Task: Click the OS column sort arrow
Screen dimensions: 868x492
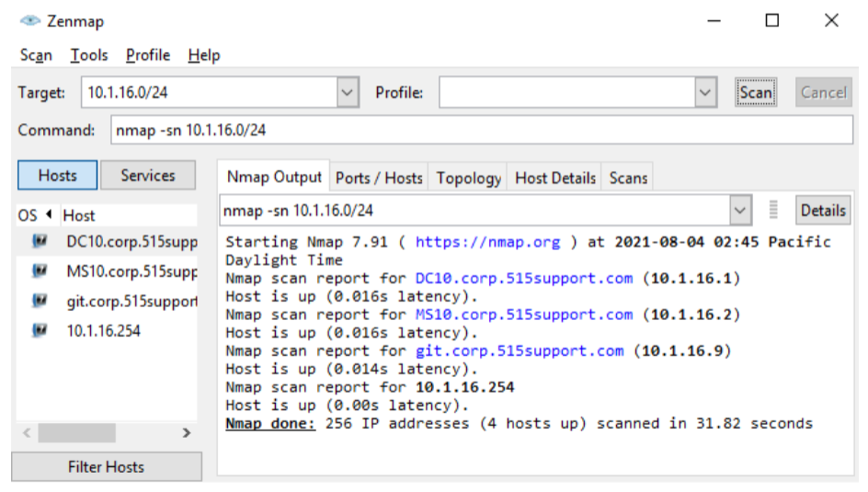Action: point(49,213)
